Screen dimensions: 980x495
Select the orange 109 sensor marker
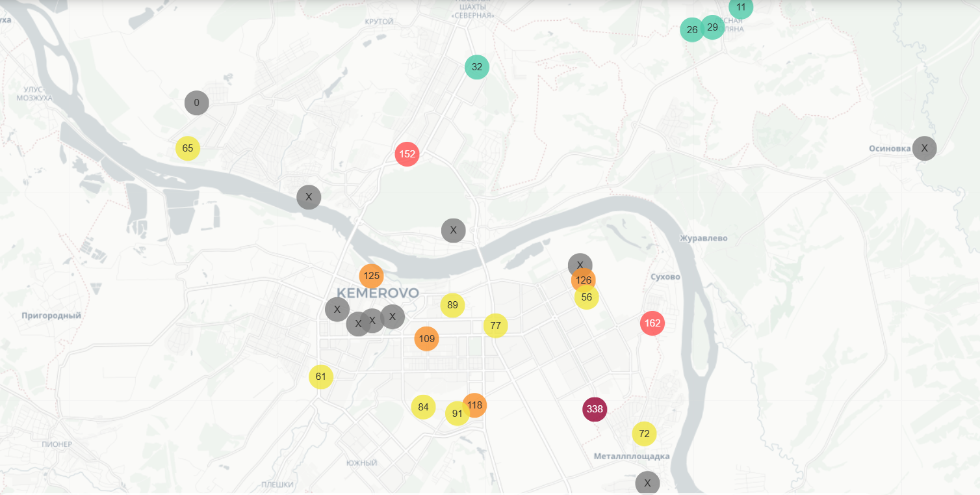tap(426, 338)
